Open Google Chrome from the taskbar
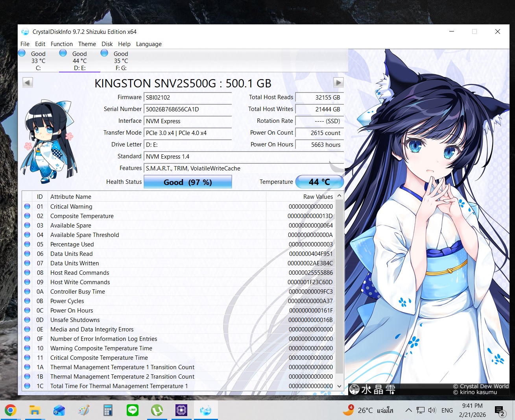 [11, 411]
